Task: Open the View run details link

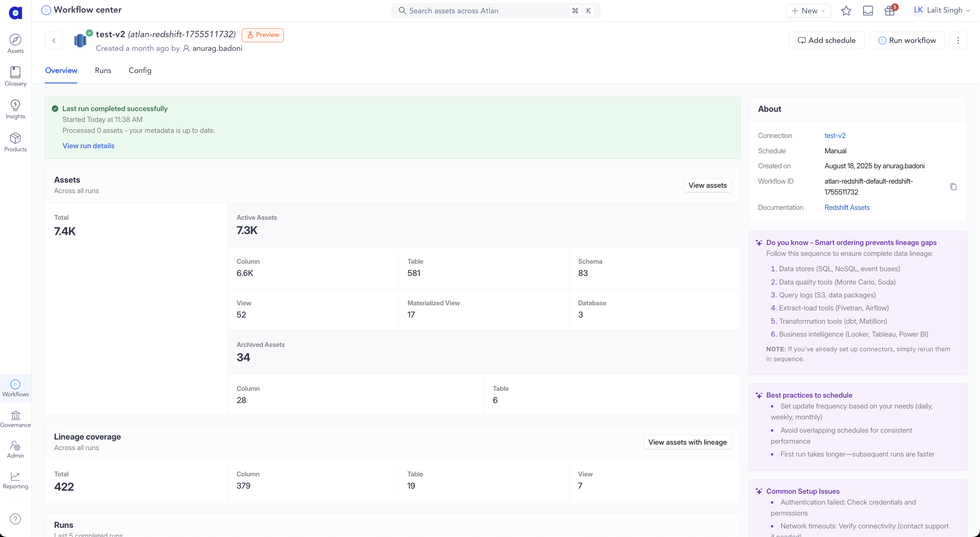Action: pyautogui.click(x=88, y=146)
